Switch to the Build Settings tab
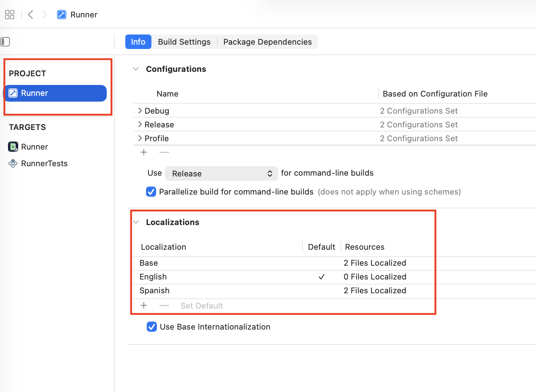The width and height of the screenshot is (536, 392). point(184,42)
